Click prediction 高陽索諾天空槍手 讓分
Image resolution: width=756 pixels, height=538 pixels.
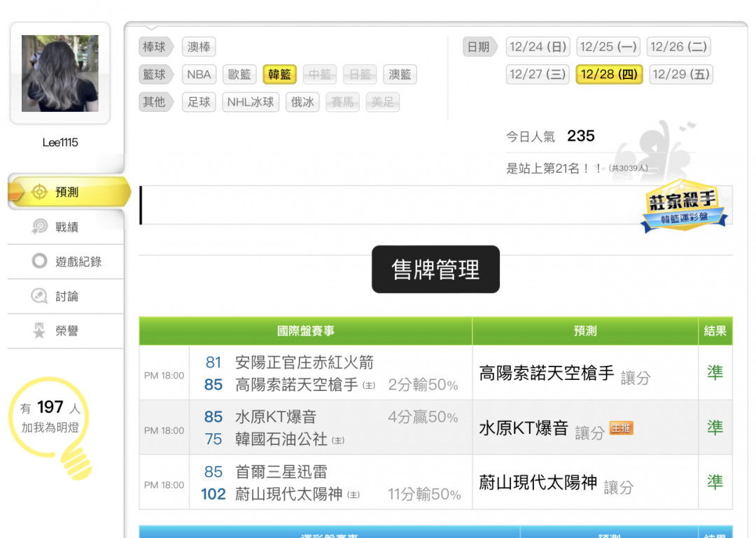pos(565,373)
